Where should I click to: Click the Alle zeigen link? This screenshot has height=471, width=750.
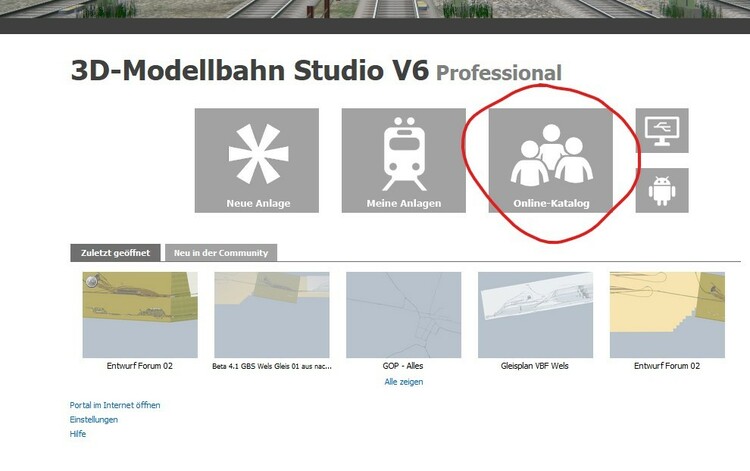(x=404, y=382)
